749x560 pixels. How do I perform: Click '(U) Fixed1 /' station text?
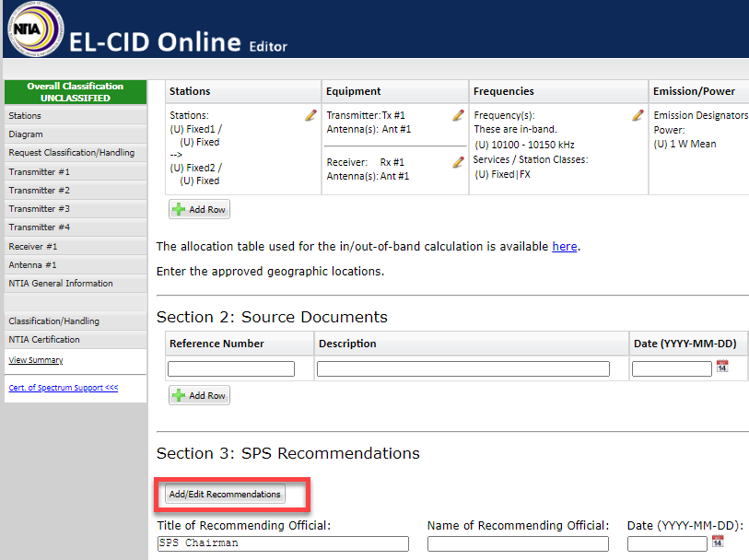point(196,129)
